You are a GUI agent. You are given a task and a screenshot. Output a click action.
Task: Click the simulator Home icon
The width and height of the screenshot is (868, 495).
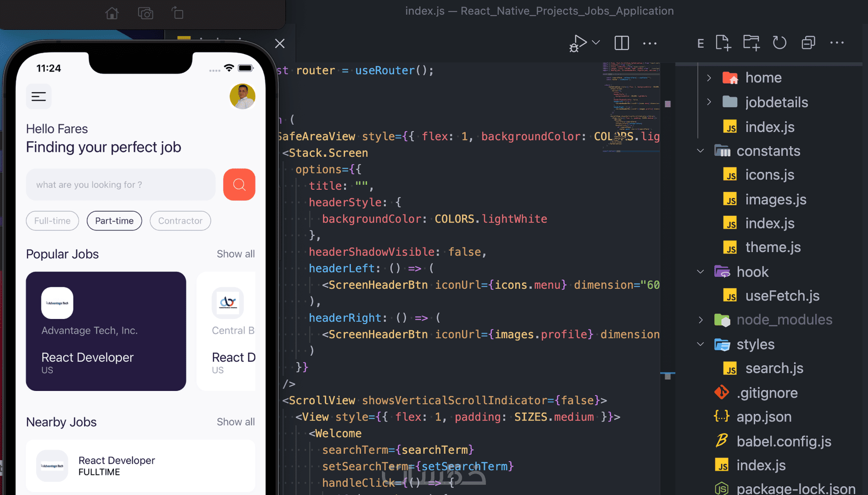112,13
